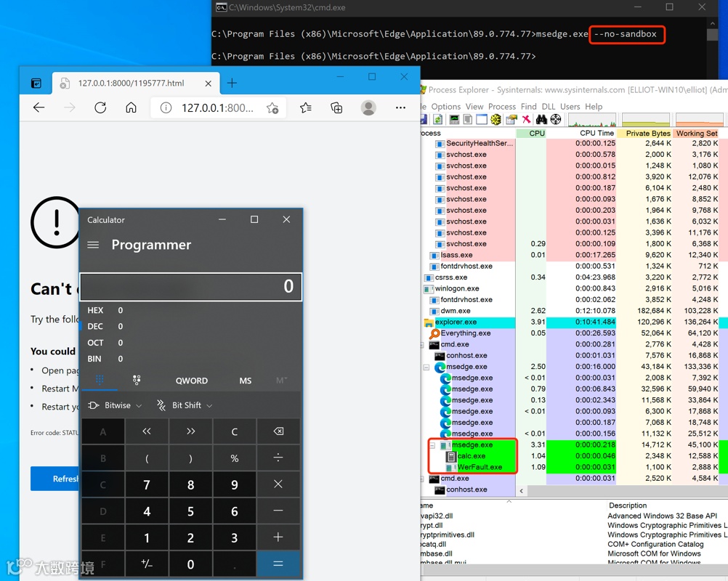Click Process Explorer properties gear icon
This screenshot has height=581, width=728.
point(496,120)
